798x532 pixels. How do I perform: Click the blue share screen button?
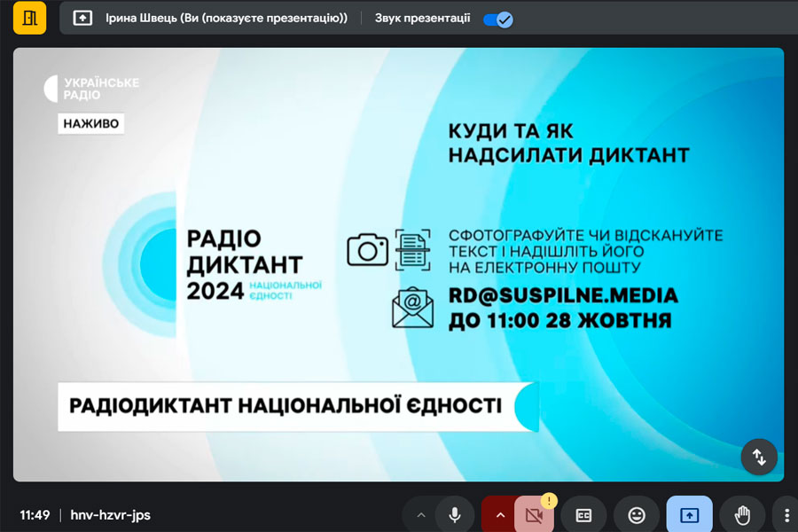[x=690, y=515]
